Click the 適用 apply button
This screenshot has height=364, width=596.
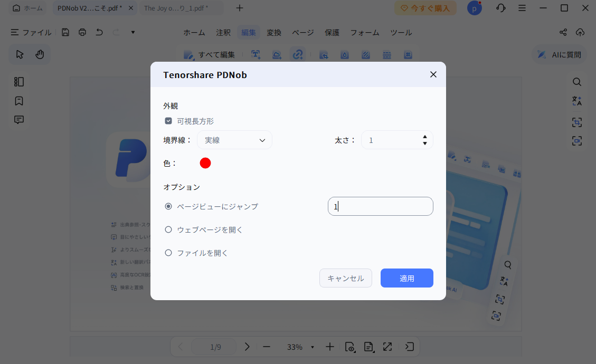pos(406,278)
